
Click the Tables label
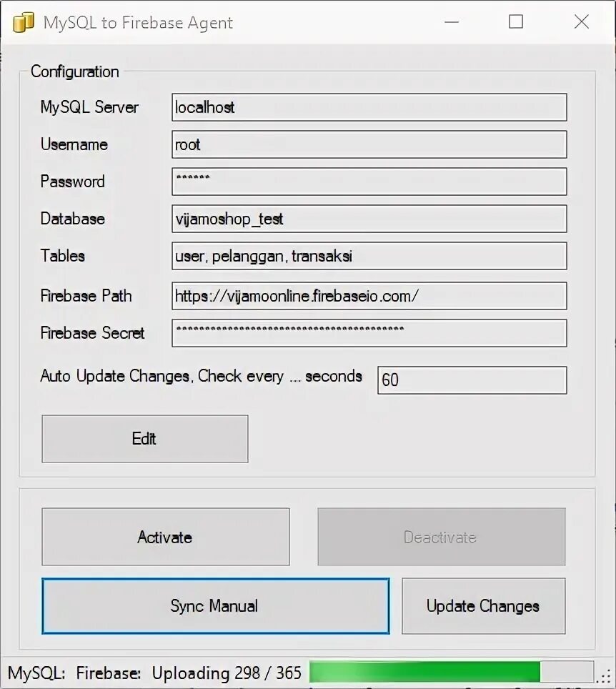tap(62, 256)
